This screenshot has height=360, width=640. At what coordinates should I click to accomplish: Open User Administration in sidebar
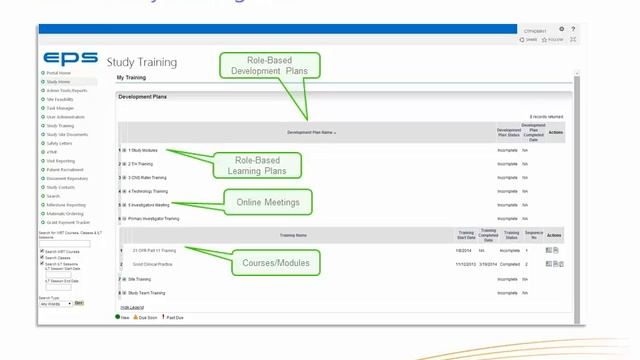click(65, 117)
